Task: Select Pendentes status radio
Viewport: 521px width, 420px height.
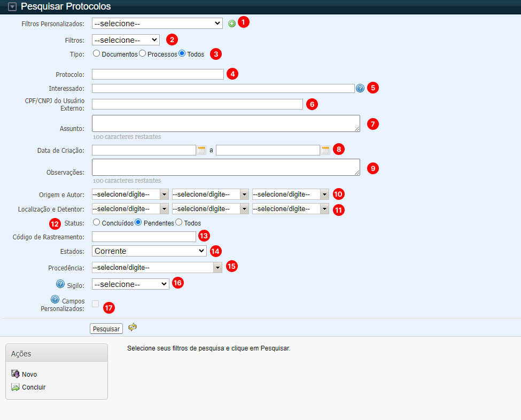Action: click(138, 222)
